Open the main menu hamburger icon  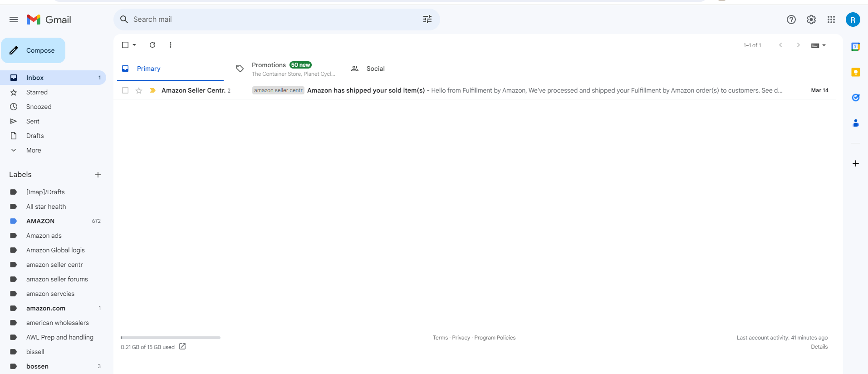[x=14, y=20]
